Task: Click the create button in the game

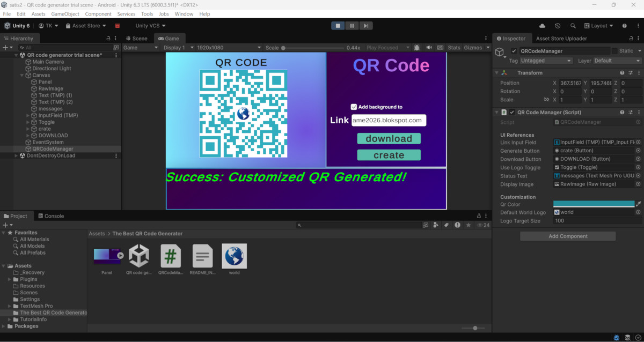Action: pyautogui.click(x=389, y=155)
